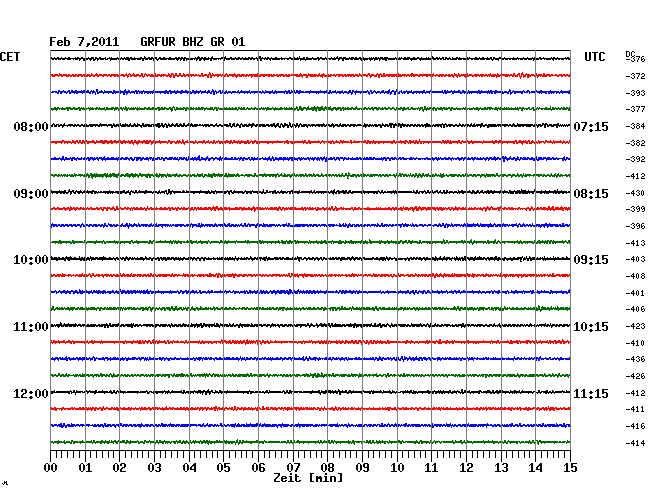Click the '10:00' CET time label
Image resolution: width=650 pixels, height=494 pixels.
pos(31,260)
